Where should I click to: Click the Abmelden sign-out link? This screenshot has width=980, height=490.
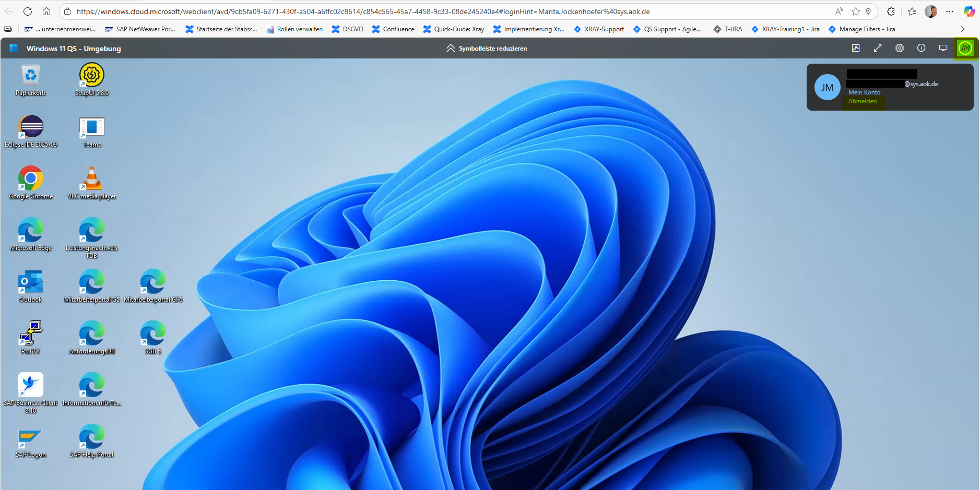[863, 101]
